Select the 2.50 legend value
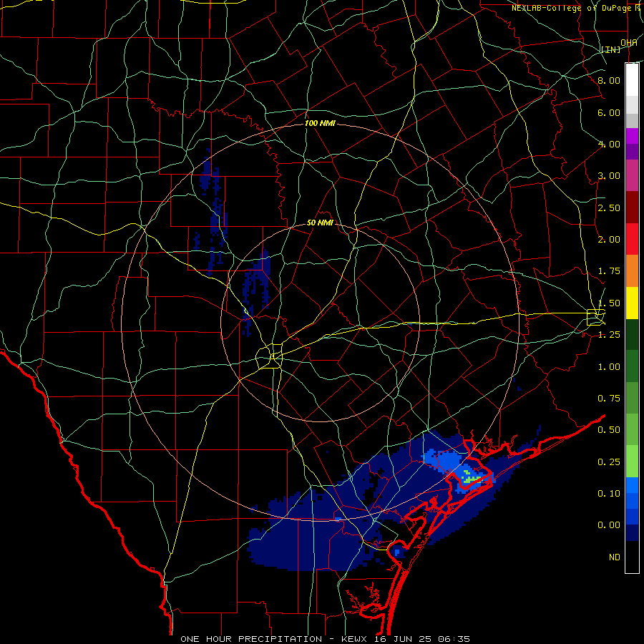This screenshot has width=644, height=644. pos(609,208)
